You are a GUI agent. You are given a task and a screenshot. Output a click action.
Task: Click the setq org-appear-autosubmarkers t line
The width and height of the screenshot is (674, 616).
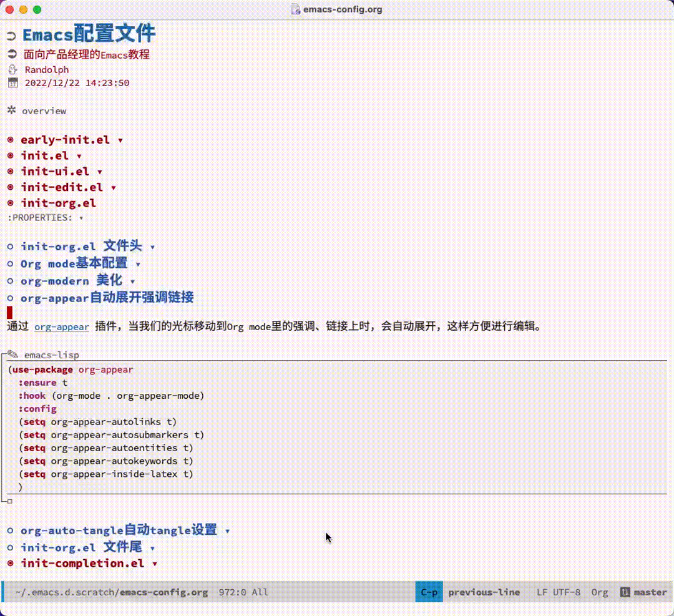pyautogui.click(x=111, y=435)
